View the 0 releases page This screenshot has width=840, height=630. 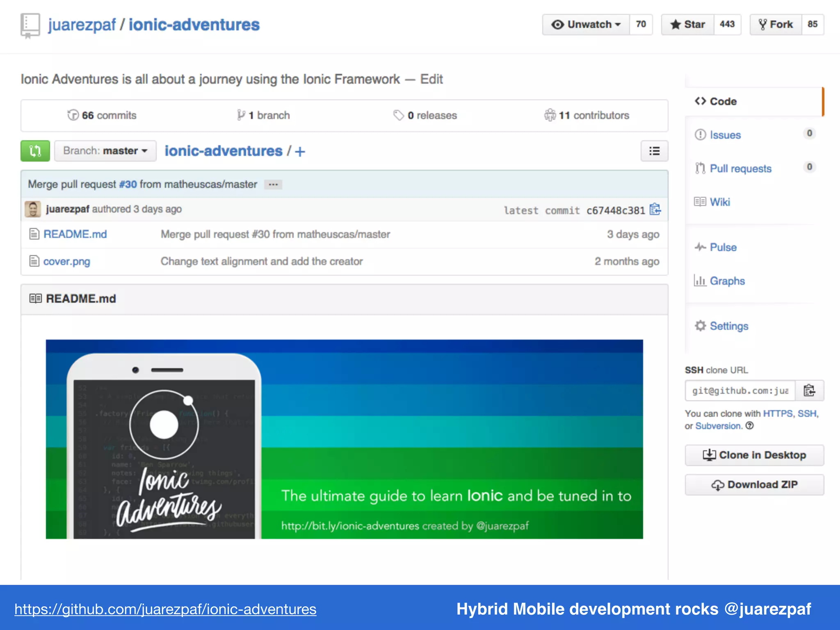tap(425, 115)
